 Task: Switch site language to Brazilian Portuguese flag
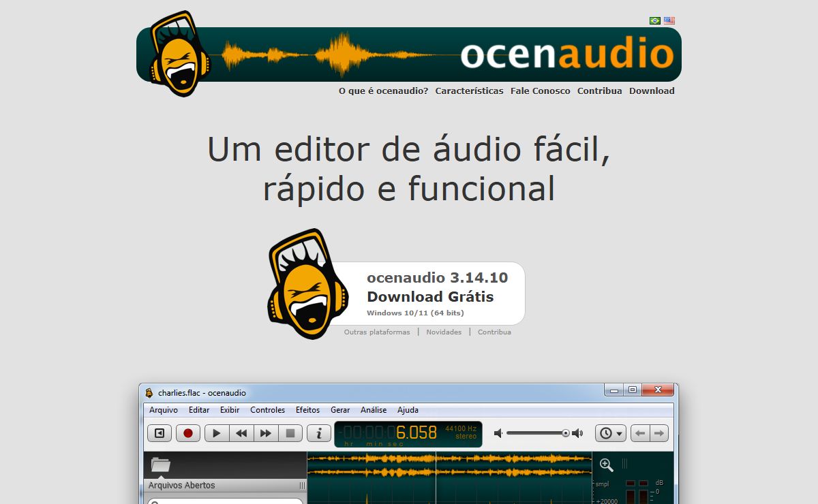pyautogui.click(x=655, y=20)
